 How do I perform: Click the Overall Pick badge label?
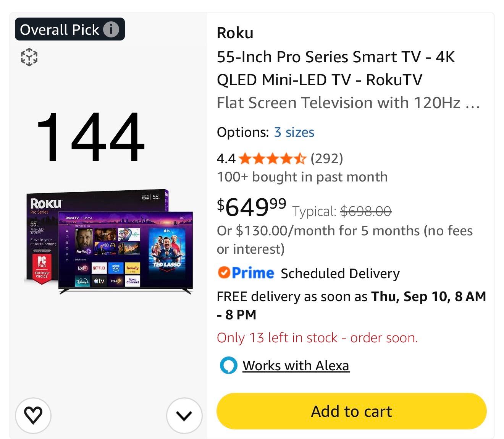coord(60,29)
